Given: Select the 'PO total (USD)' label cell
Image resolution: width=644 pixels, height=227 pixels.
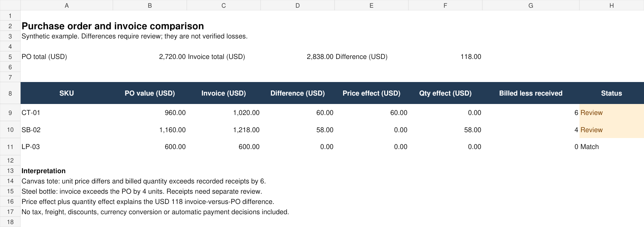Looking at the screenshot, I should click(x=67, y=57).
